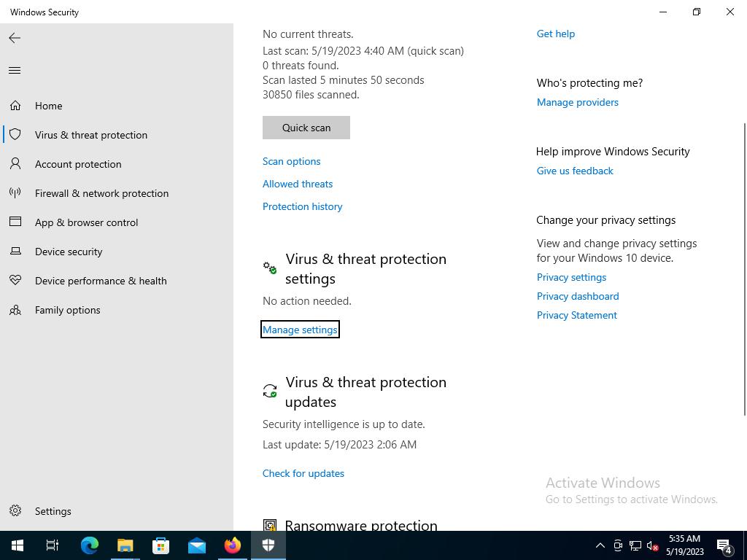Open Home from the sidebar
Screen dimensions: 747x560
[48, 106]
